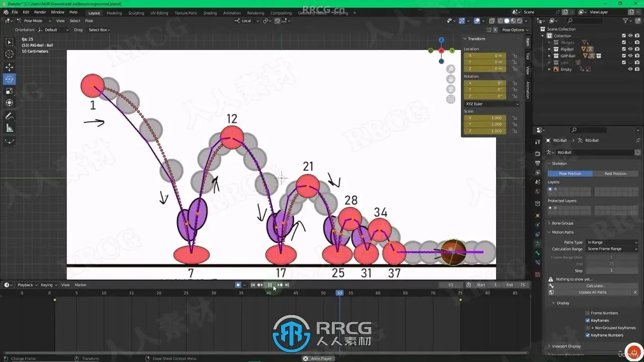
Task: Activate the Scale tool
Action: (10, 91)
